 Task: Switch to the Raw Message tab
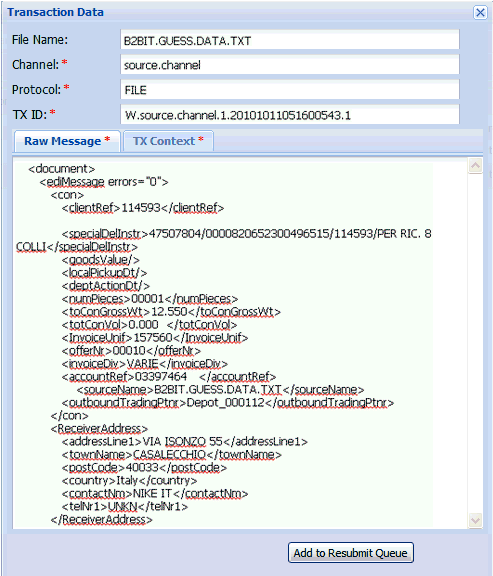(x=67, y=141)
